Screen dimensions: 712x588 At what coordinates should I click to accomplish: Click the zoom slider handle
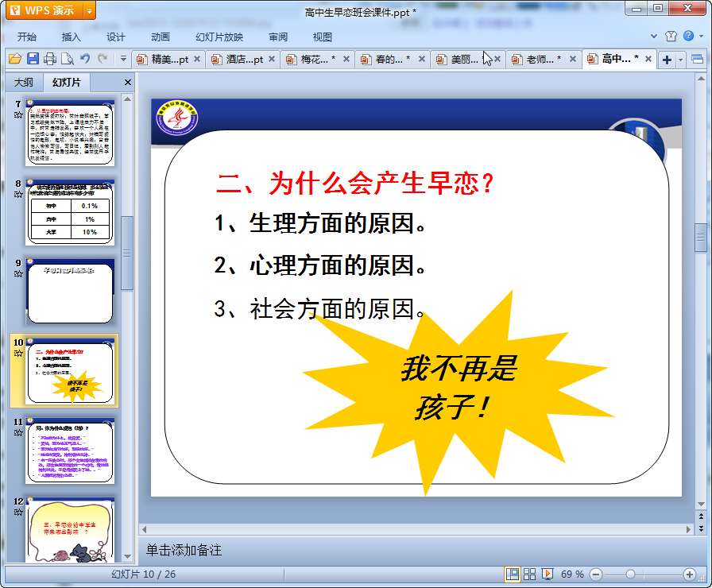coord(630,574)
